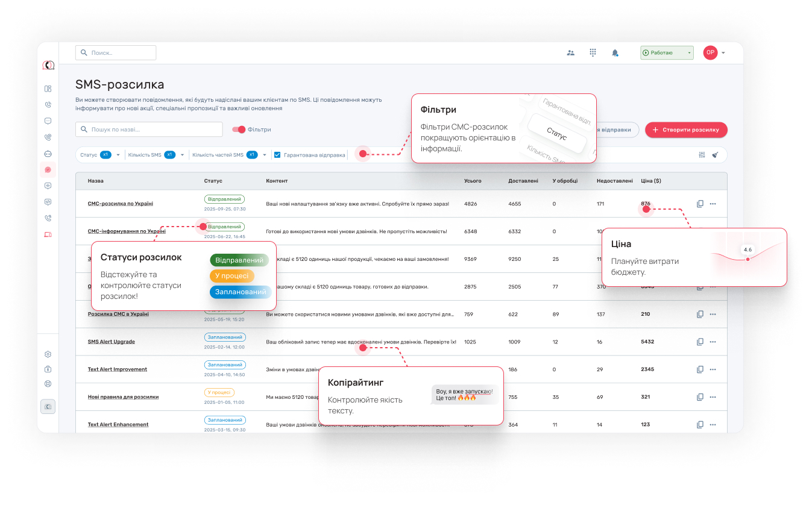Open more options for SMS Alert Upgrade
The height and width of the screenshot is (511, 812).
(x=713, y=342)
